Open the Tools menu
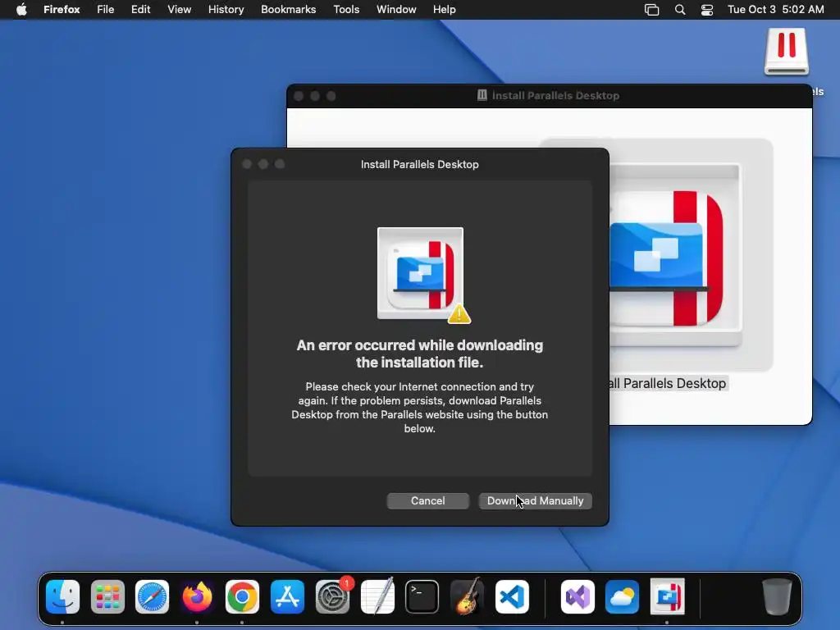The height and width of the screenshot is (630, 840). [x=346, y=10]
